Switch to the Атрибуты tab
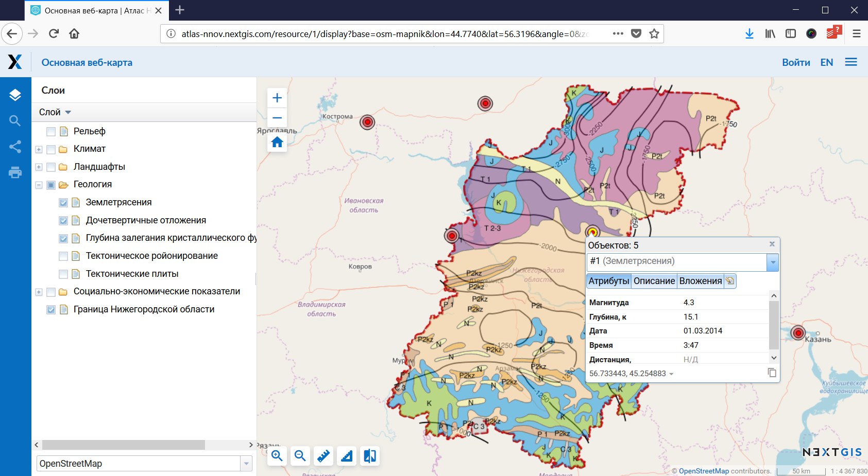 pyautogui.click(x=609, y=281)
